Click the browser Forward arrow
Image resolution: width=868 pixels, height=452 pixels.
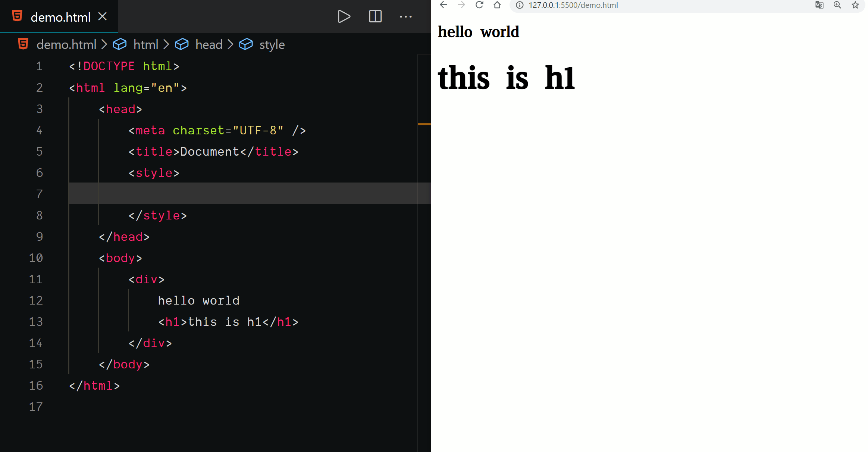[461, 5]
